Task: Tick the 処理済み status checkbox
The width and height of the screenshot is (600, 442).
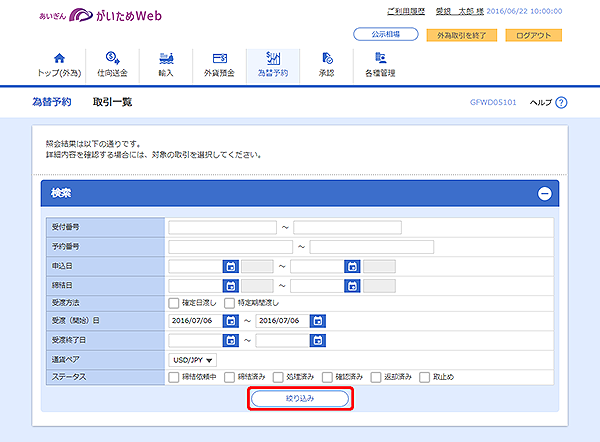Action: click(278, 377)
